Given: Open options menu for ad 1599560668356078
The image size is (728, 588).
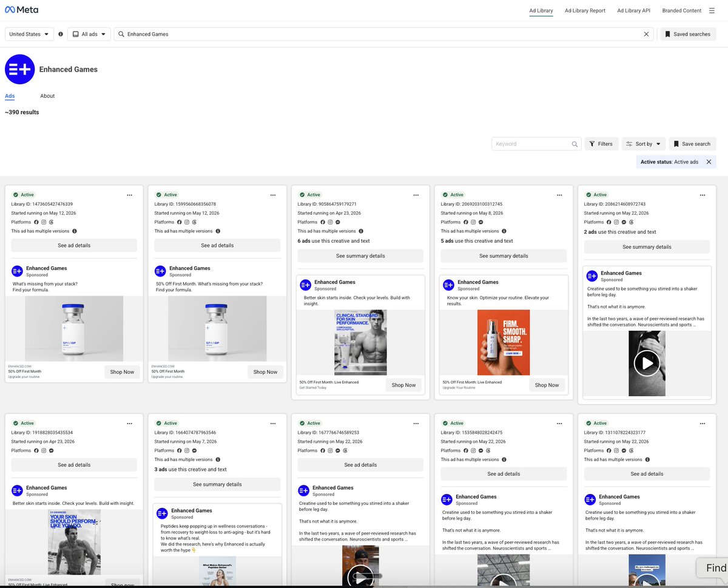Looking at the screenshot, I should pos(272,195).
